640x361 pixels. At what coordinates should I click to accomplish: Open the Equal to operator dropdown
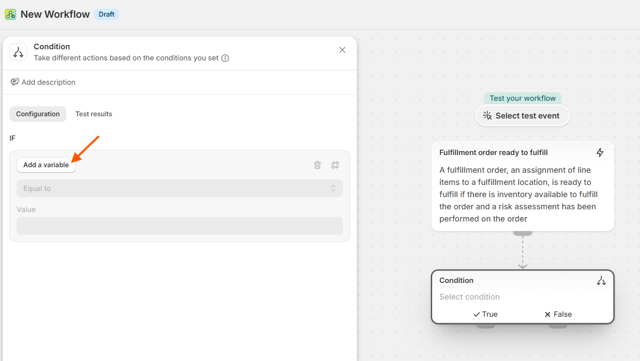(180, 188)
